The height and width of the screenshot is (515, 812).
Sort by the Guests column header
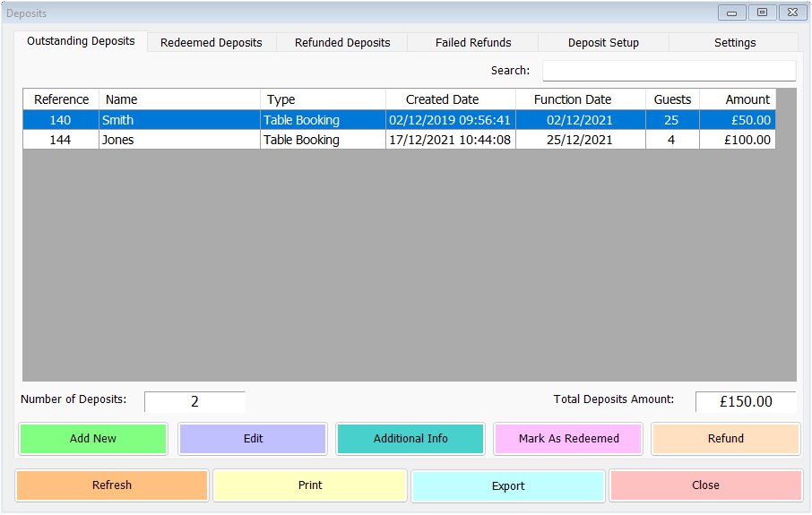pyautogui.click(x=673, y=99)
